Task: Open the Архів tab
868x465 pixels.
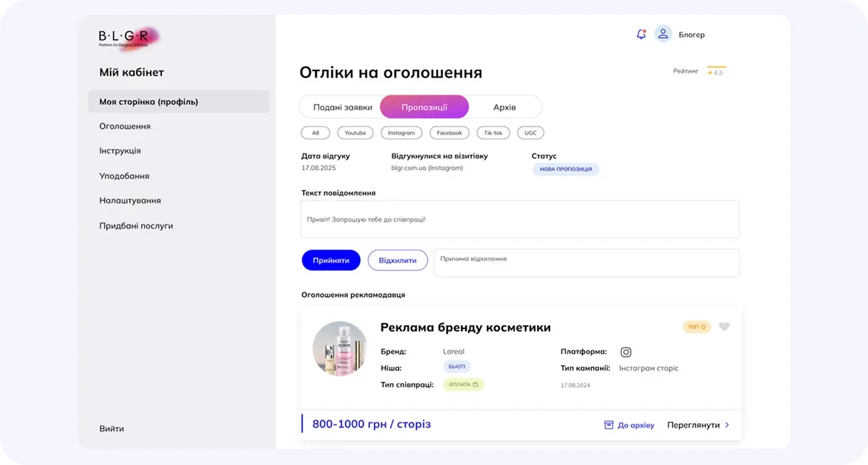Action: (x=504, y=107)
